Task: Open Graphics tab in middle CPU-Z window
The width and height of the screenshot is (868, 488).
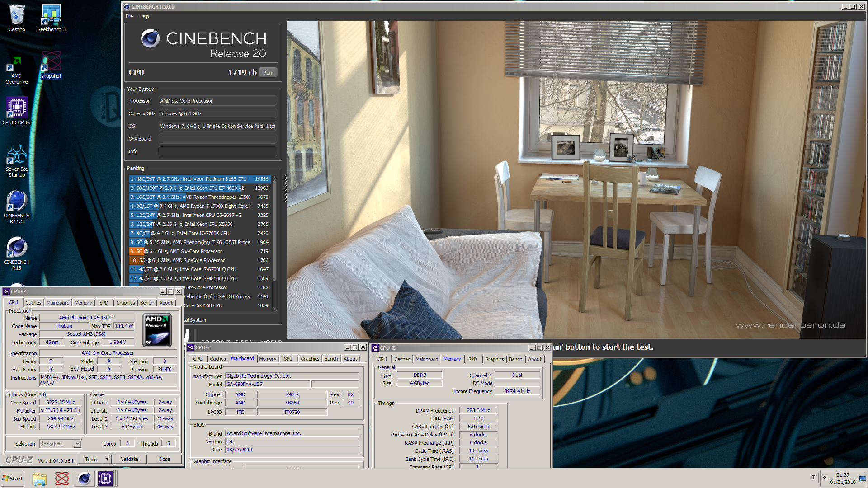Action: [310, 359]
